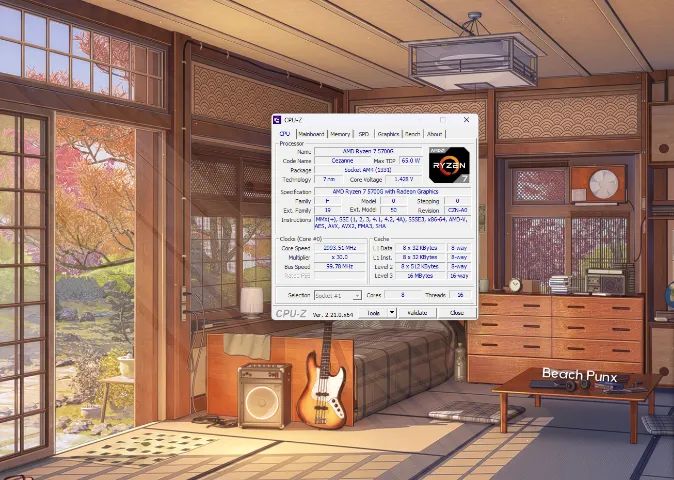Image resolution: width=674 pixels, height=480 pixels.
Task: Click the Level 2 value 8 x 512 KBytes
Action: point(420,267)
